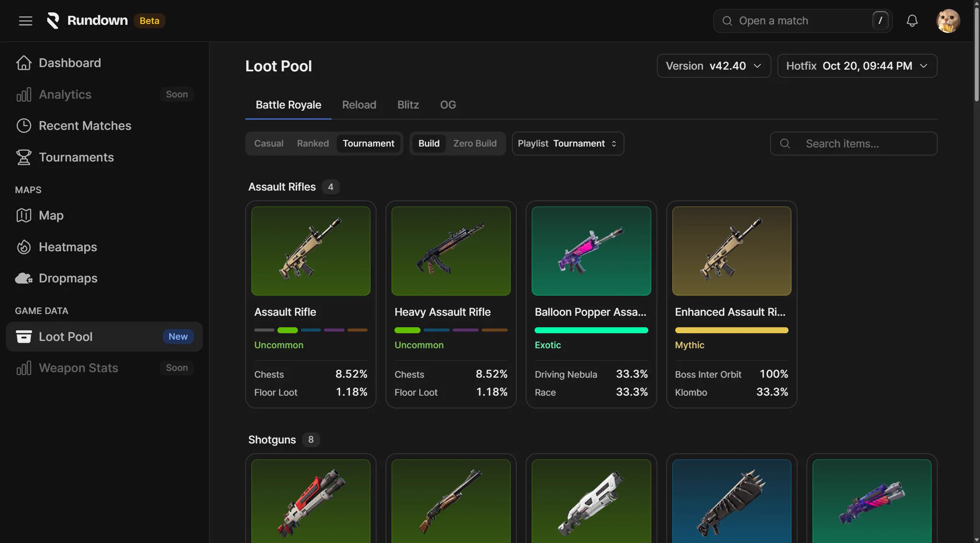The width and height of the screenshot is (980, 543).
Task: Open the first red shotgun thumbnail
Action: [x=311, y=501]
